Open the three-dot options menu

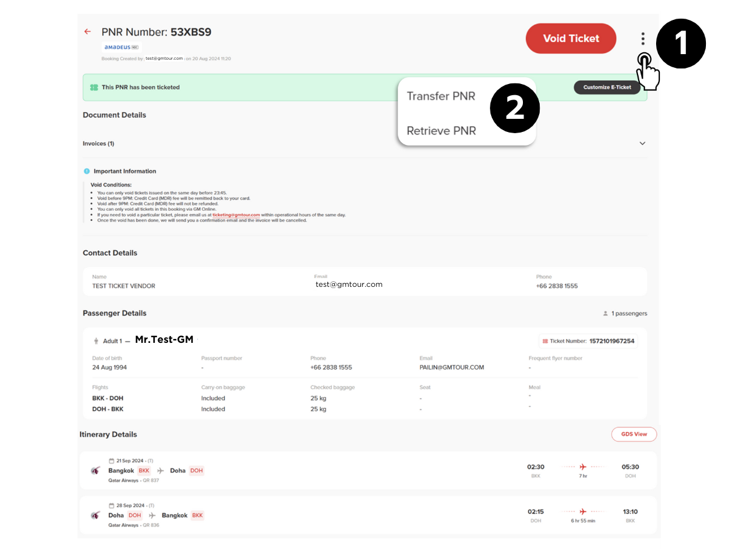(642, 38)
